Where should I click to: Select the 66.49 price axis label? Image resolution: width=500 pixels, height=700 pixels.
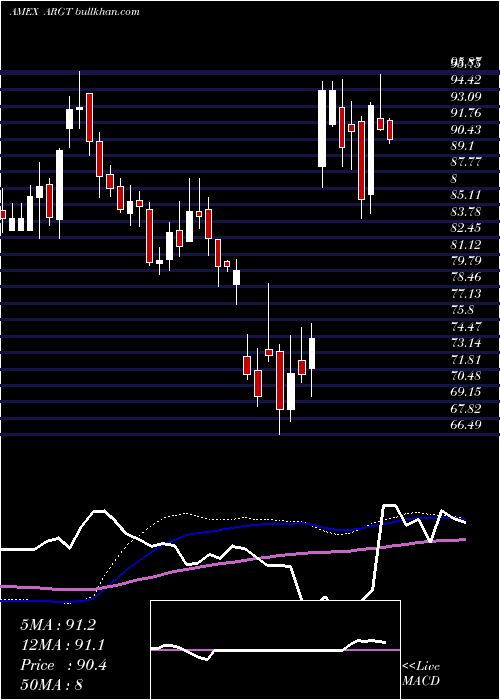[x=466, y=425]
